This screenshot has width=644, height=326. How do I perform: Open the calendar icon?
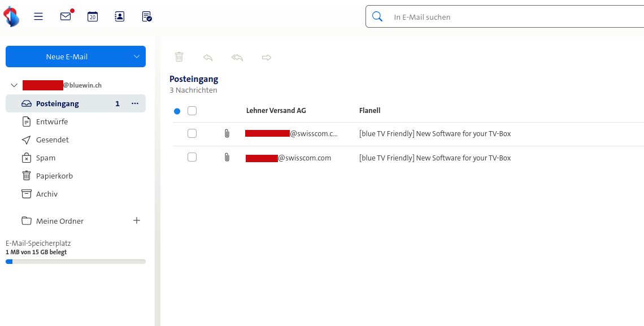[x=93, y=16]
